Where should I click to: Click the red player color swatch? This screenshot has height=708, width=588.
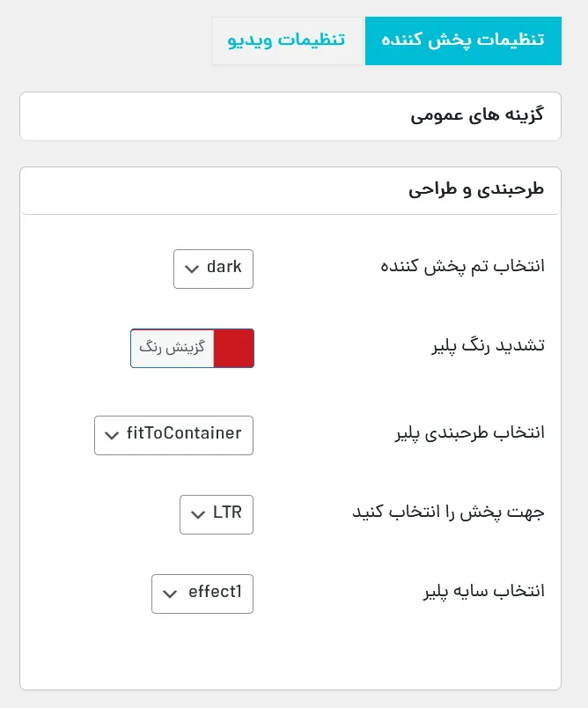[x=233, y=348]
